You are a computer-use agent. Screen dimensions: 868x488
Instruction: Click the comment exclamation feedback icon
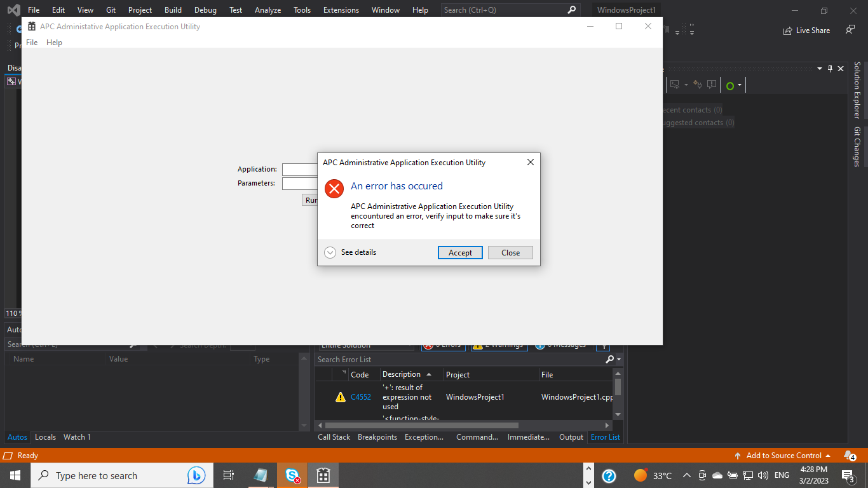click(x=712, y=85)
